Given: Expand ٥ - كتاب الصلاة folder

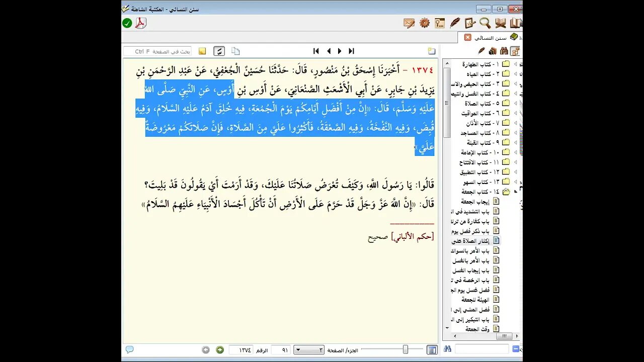Looking at the screenshot, I should point(515,103).
